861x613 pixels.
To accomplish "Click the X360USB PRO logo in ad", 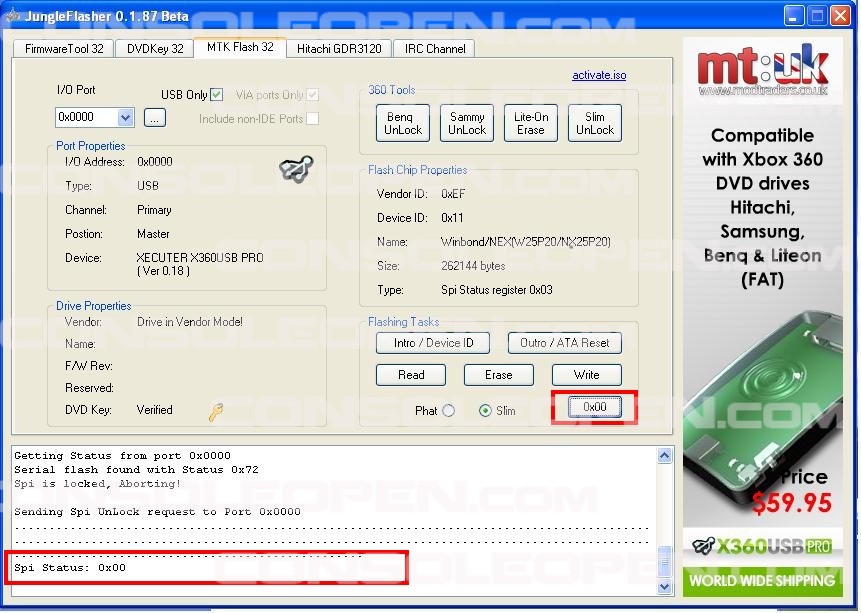I will [761, 547].
